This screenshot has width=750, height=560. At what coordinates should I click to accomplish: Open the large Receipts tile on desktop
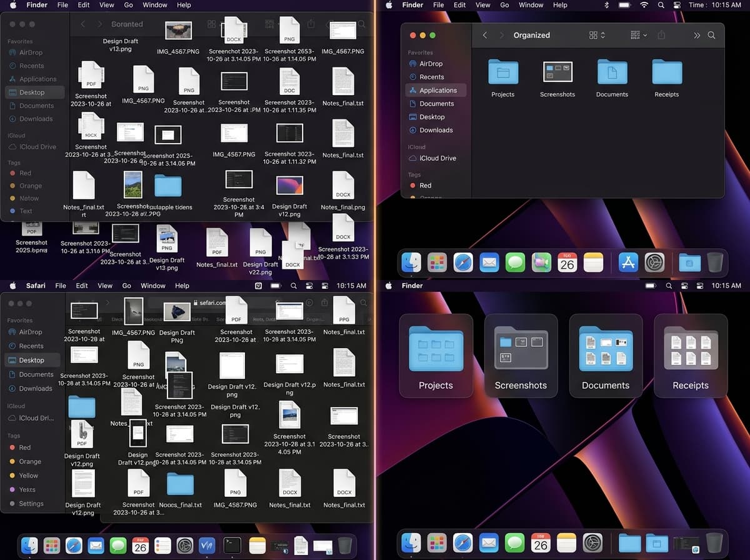click(691, 356)
